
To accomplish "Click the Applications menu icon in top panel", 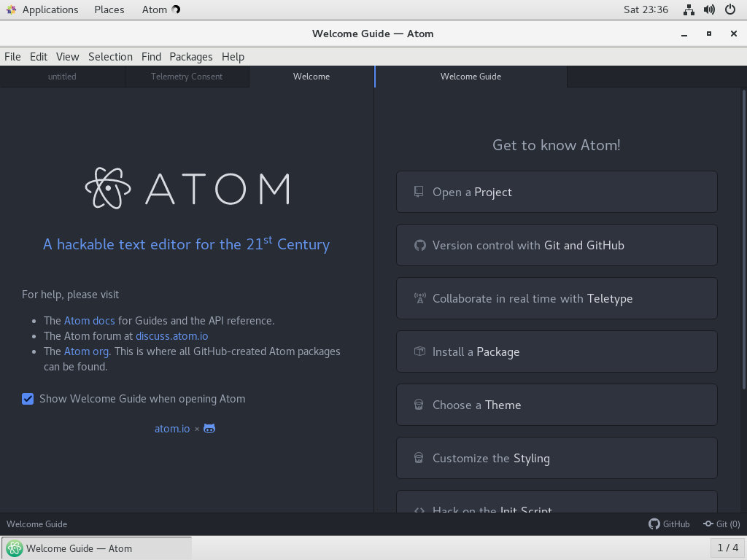I will click(x=11, y=9).
